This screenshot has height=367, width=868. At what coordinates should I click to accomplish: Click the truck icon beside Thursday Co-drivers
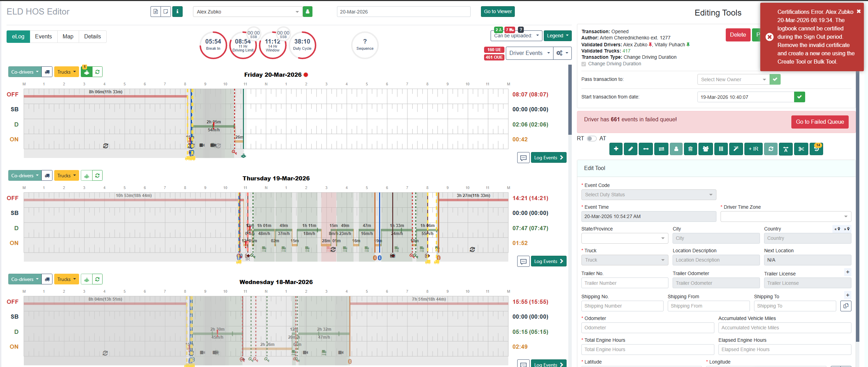[x=47, y=176]
